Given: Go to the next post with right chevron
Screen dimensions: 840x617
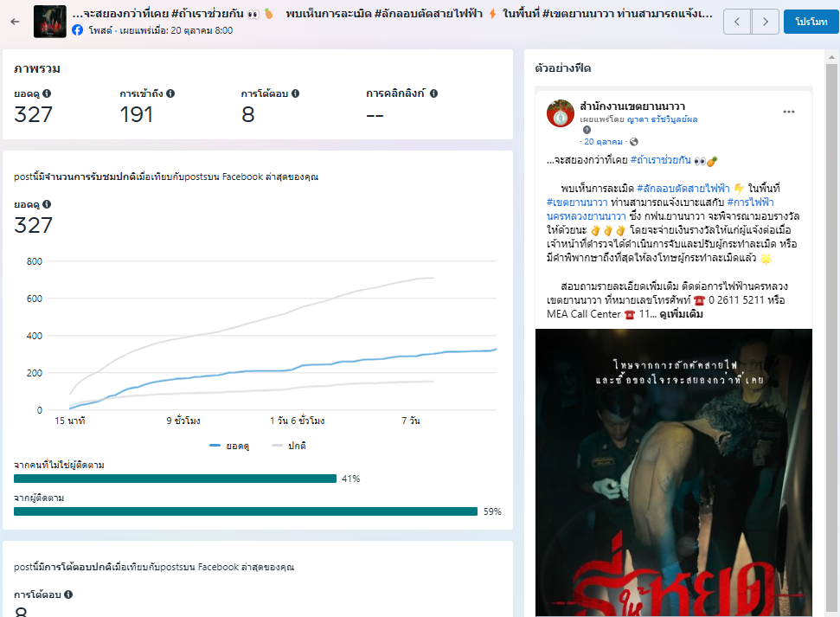Looking at the screenshot, I should pyautogui.click(x=765, y=22).
